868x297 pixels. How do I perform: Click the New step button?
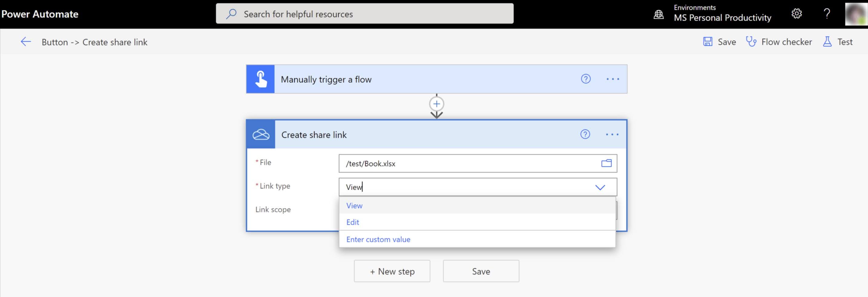click(x=392, y=271)
